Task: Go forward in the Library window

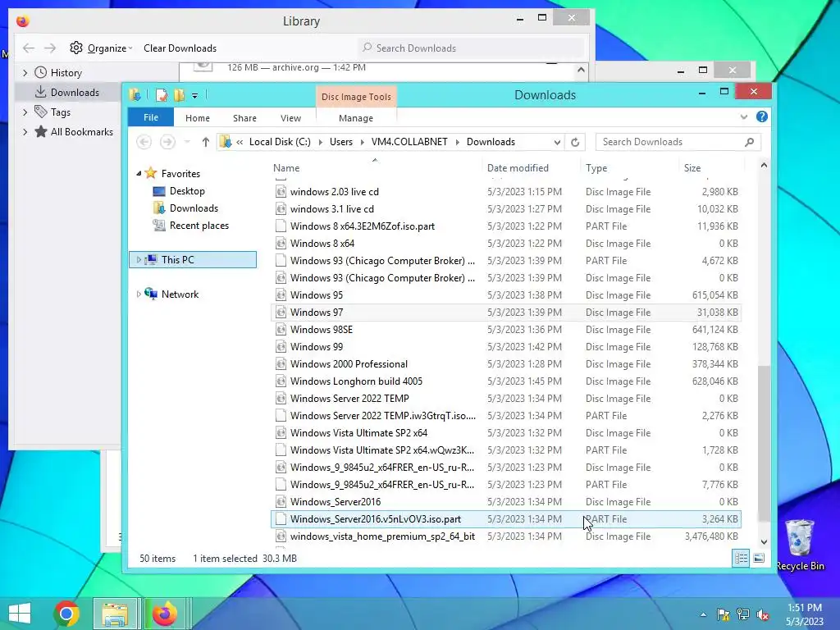Action: point(50,48)
